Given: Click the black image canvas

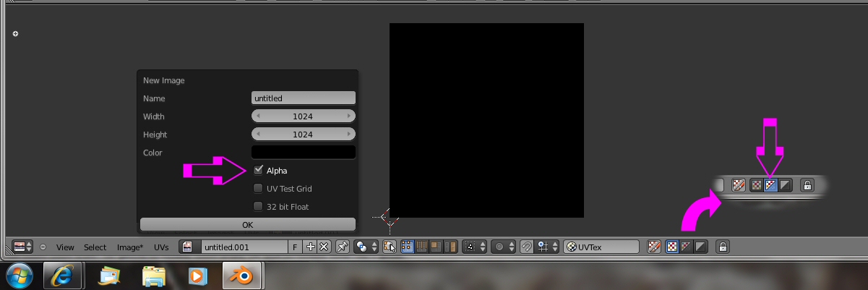Looking at the screenshot, I should (486, 120).
